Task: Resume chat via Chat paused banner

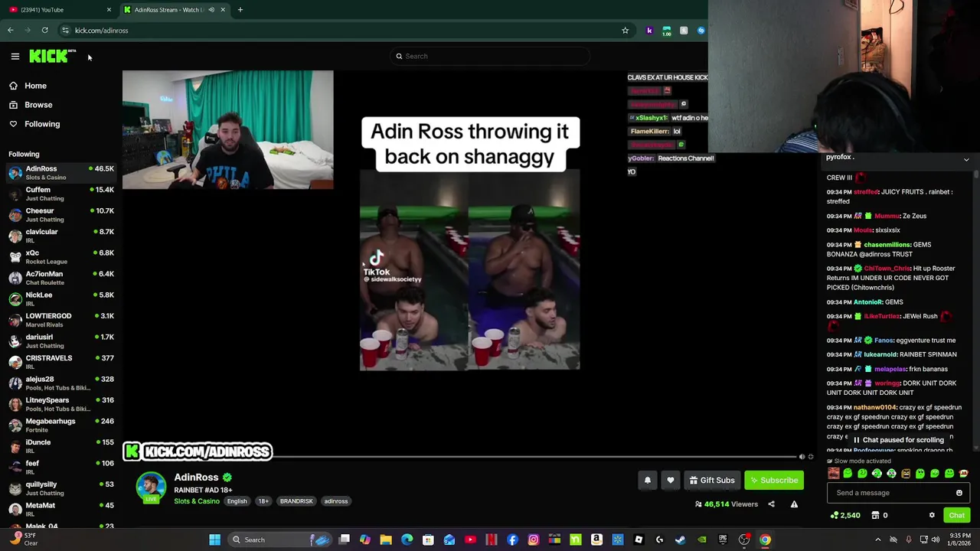Action: pos(898,440)
